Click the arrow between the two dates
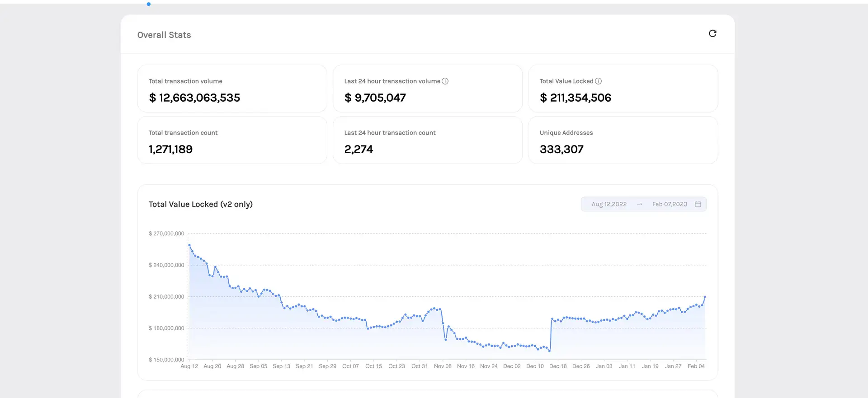 pyautogui.click(x=639, y=204)
